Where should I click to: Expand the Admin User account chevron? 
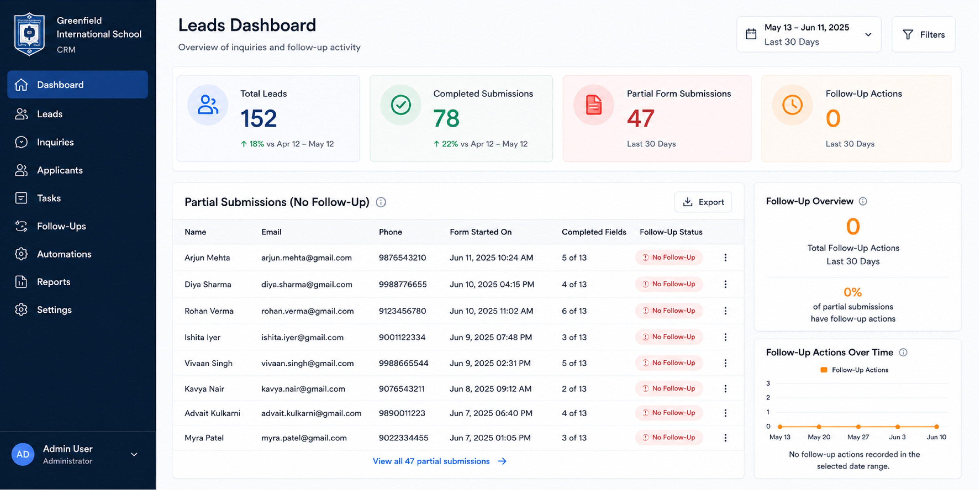tap(134, 454)
